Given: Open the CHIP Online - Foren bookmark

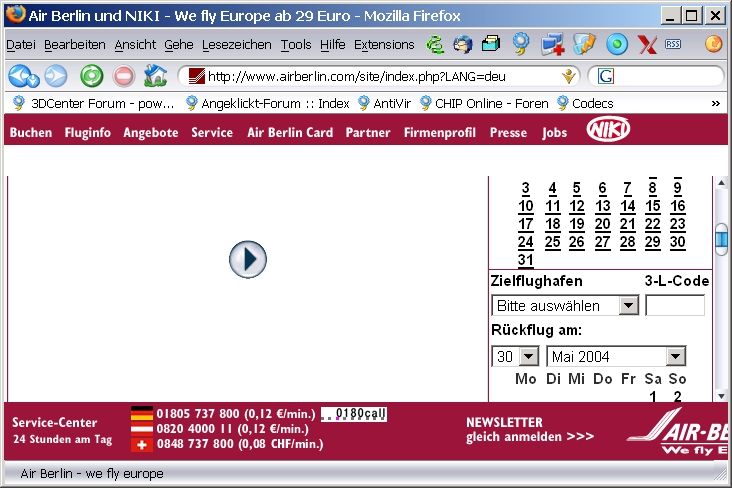Looking at the screenshot, I should tap(484, 104).
